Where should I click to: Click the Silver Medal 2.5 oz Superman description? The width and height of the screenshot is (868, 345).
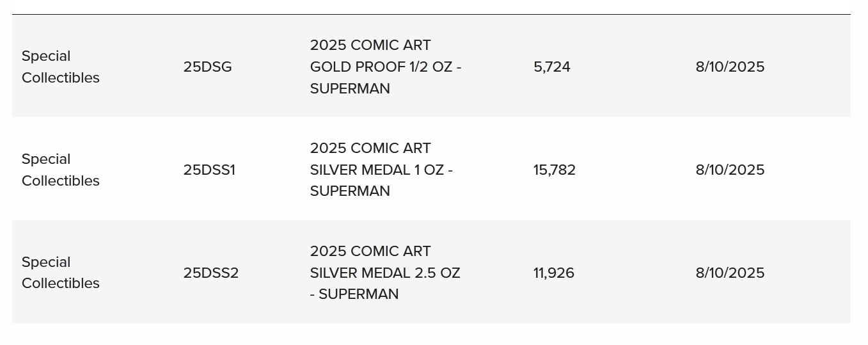click(x=385, y=273)
